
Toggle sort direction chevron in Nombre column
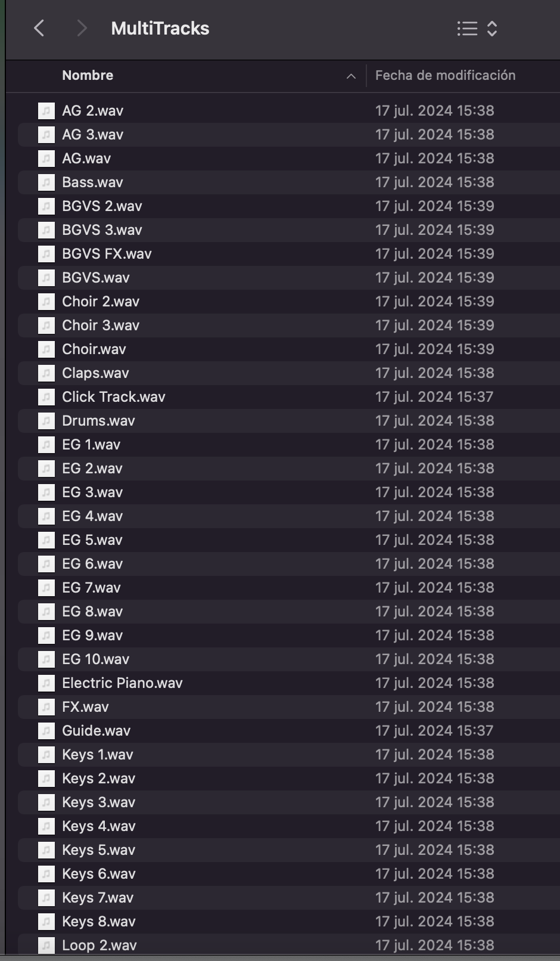click(x=351, y=76)
